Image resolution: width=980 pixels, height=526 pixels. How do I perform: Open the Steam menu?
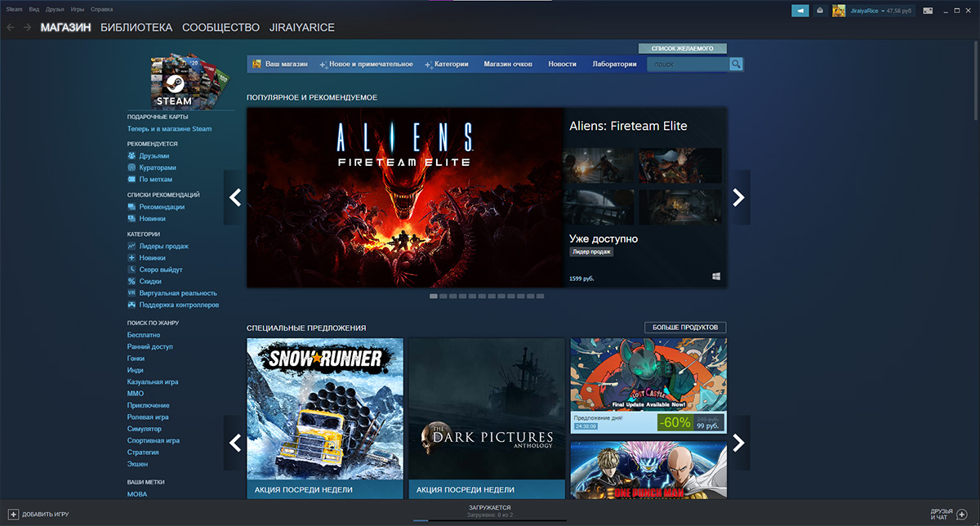point(14,9)
